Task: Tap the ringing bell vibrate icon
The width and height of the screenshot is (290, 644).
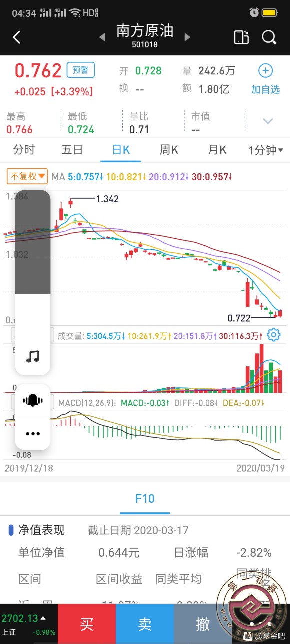Action: coord(33,401)
